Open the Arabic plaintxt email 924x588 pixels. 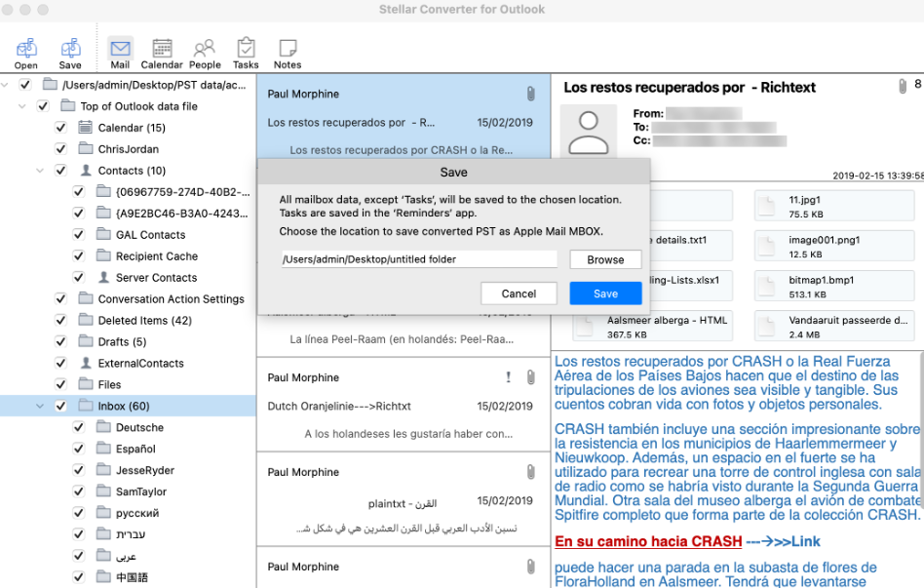pos(404,499)
